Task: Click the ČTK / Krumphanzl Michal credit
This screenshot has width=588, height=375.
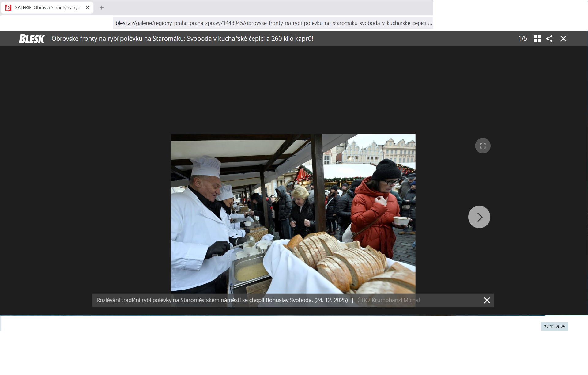Action: click(x=388, y=300)
